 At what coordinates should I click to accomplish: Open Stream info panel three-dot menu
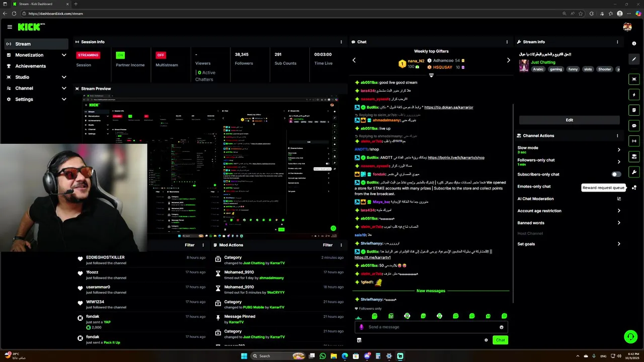coord(617,42)
